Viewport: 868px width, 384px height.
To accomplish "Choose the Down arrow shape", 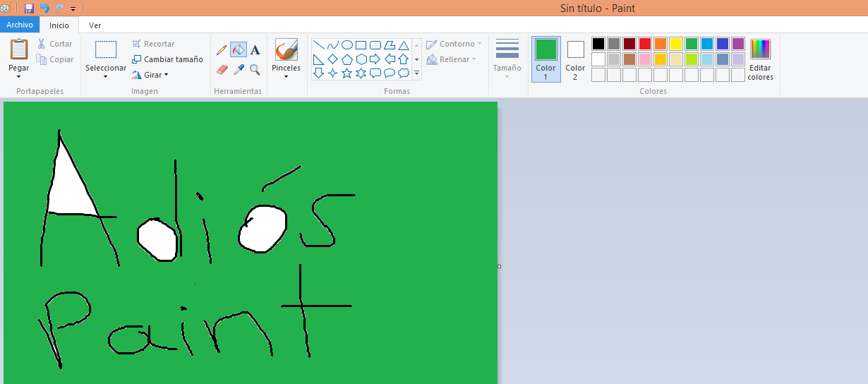I will click(x=318, y=73).
